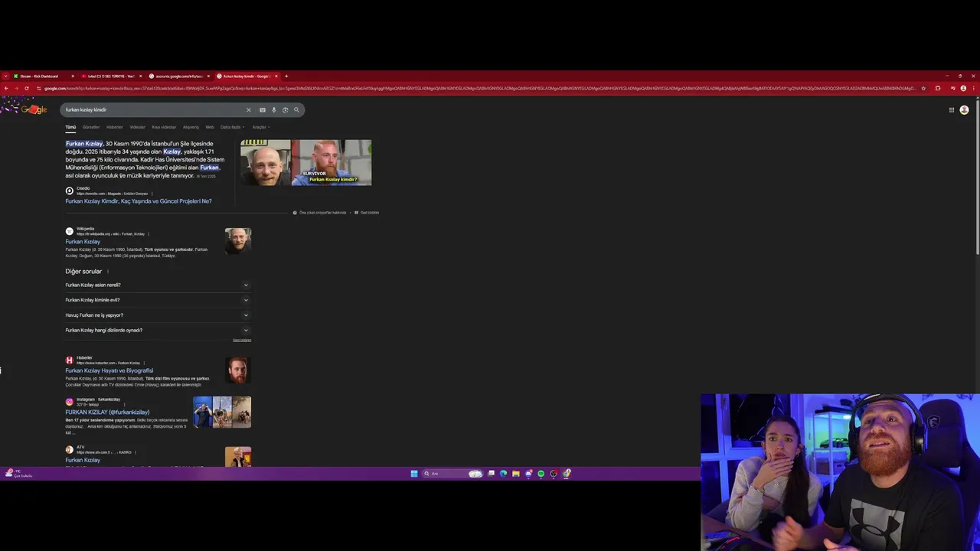980x551 pixels.
Task: Close the Kick Dashboard tab
Action: click(73, 76)
